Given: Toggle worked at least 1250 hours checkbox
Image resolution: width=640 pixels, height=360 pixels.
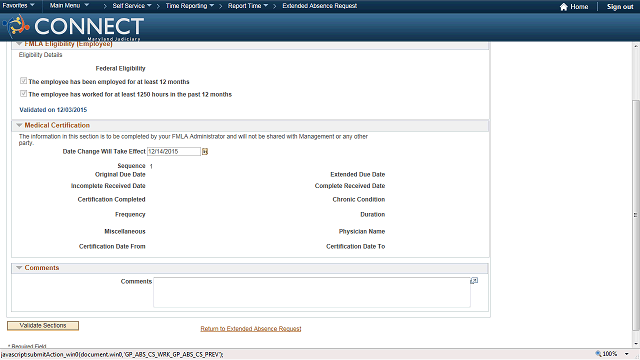Looking at the screenshot, I should point(23,94).
